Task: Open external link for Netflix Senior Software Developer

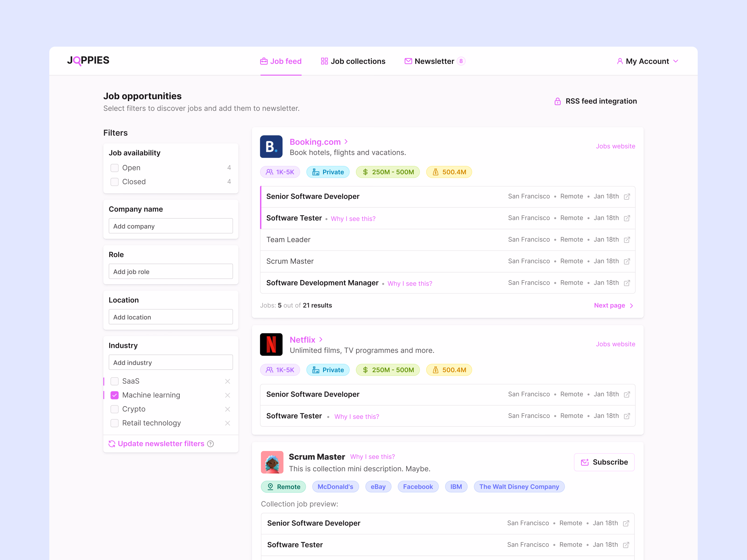Action: (627, 394)
